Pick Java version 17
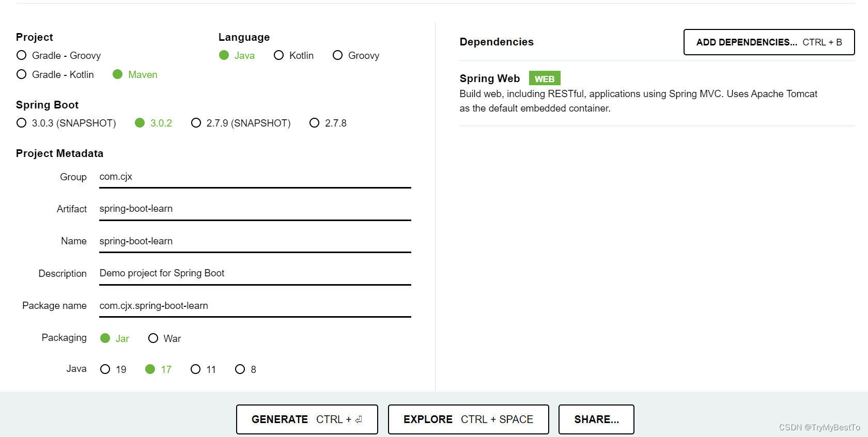The height and width of the screenshot is (437, 868). point(158,369)
